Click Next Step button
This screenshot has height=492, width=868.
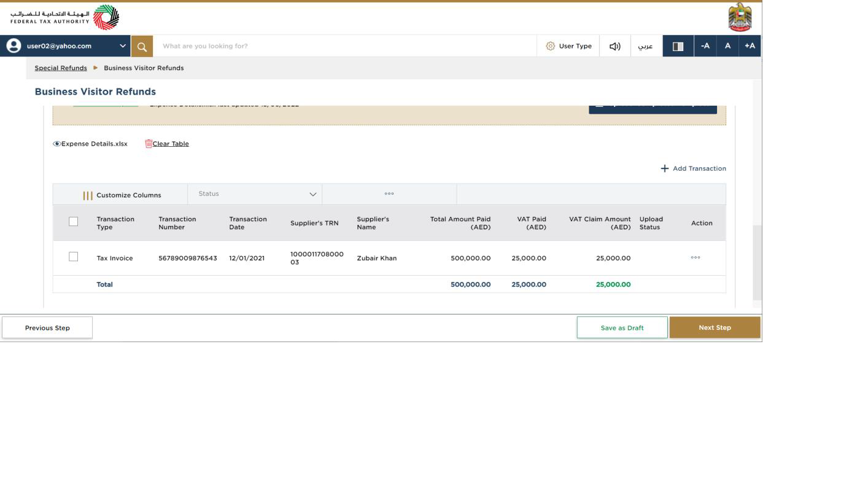coord(715,328)
